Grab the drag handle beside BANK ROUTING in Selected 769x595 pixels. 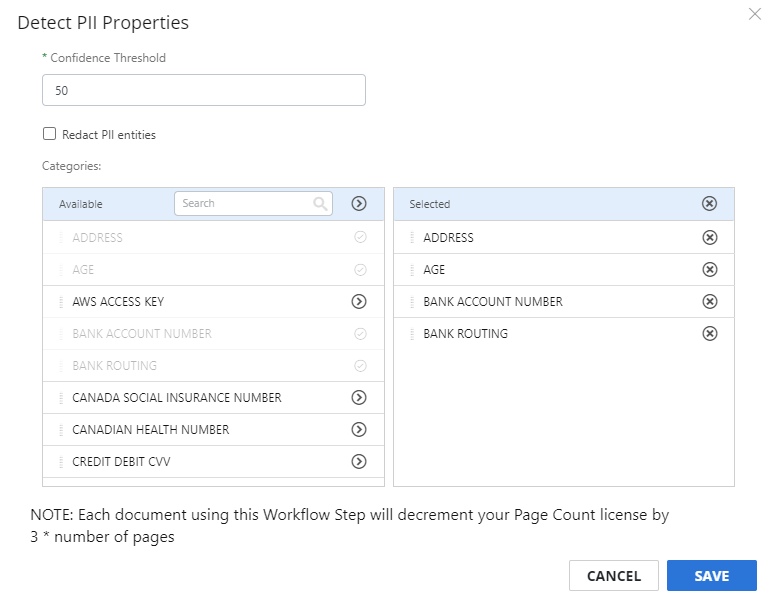pos(412,334)
